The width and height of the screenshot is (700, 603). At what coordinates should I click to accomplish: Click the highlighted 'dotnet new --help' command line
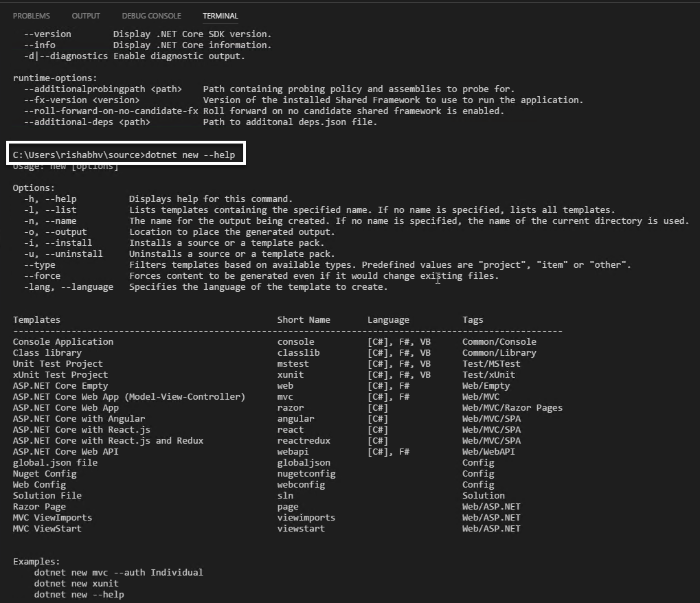124,155
